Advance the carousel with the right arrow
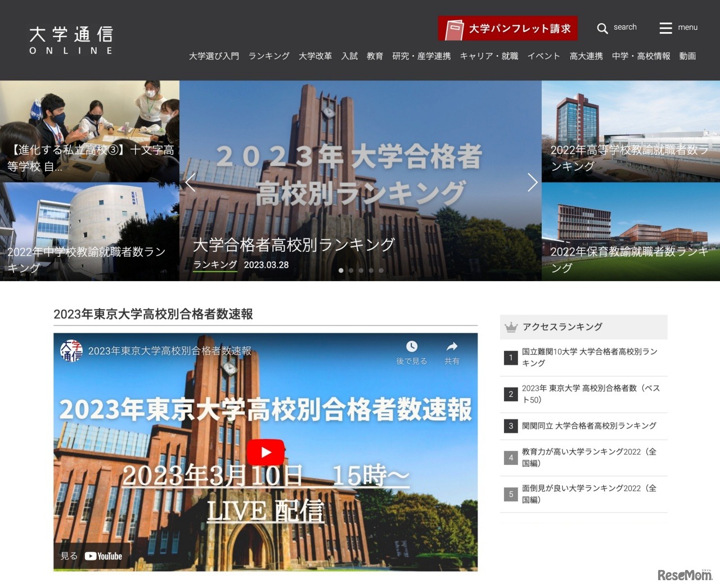720x588 pixels. tap(532, 182)
